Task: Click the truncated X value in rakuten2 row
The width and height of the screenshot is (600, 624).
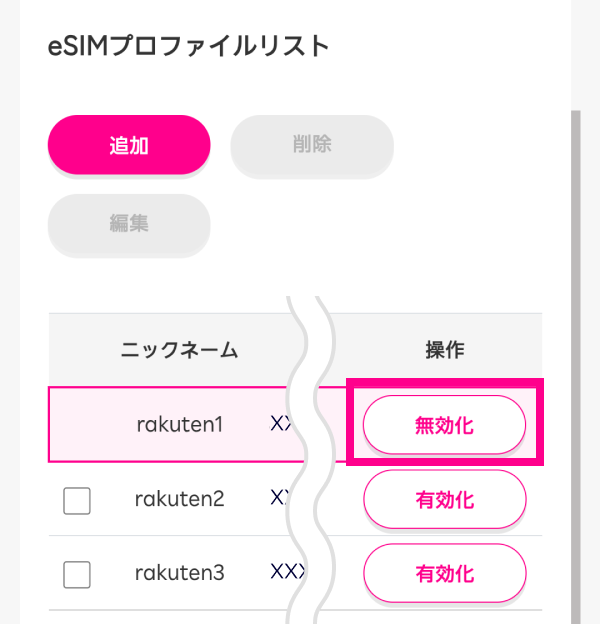Action: tap(277, 499)
